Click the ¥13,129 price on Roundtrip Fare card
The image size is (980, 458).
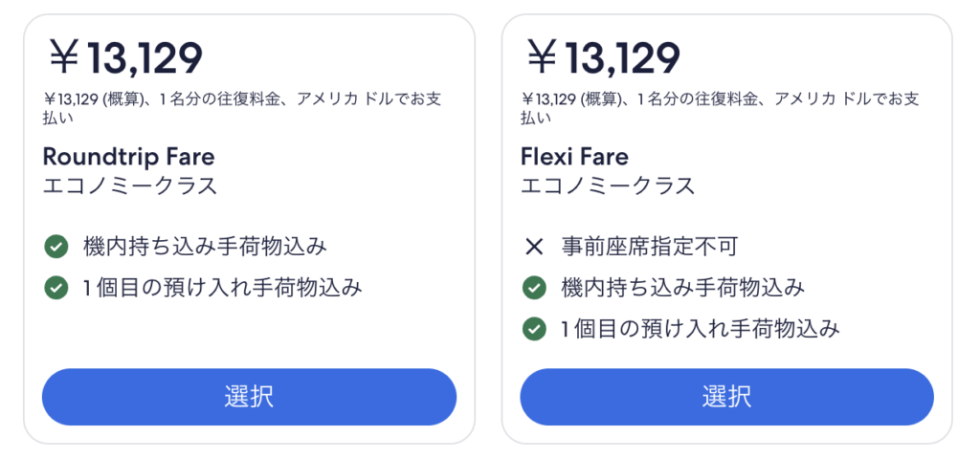pos(124,59)
